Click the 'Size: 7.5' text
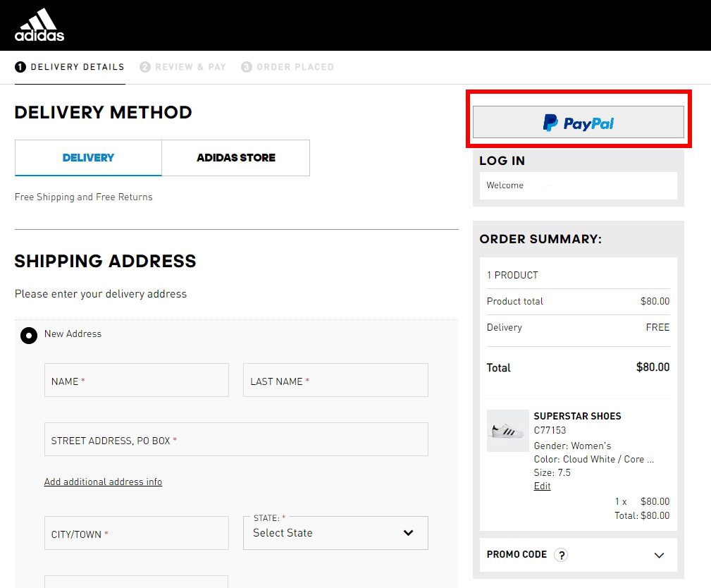The height and width of the screenshot is (588, 711). coord(552,472)
